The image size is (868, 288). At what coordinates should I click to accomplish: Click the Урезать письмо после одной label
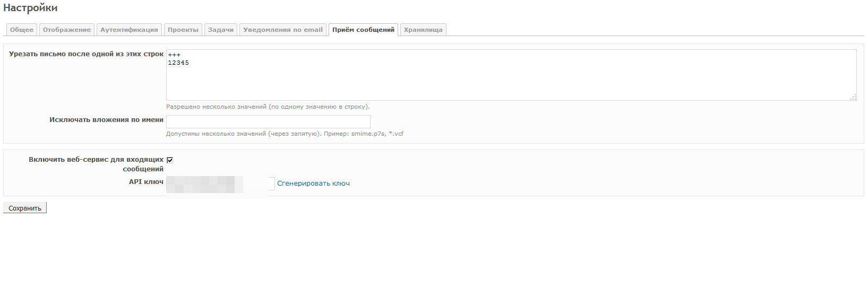click(86, 54)
